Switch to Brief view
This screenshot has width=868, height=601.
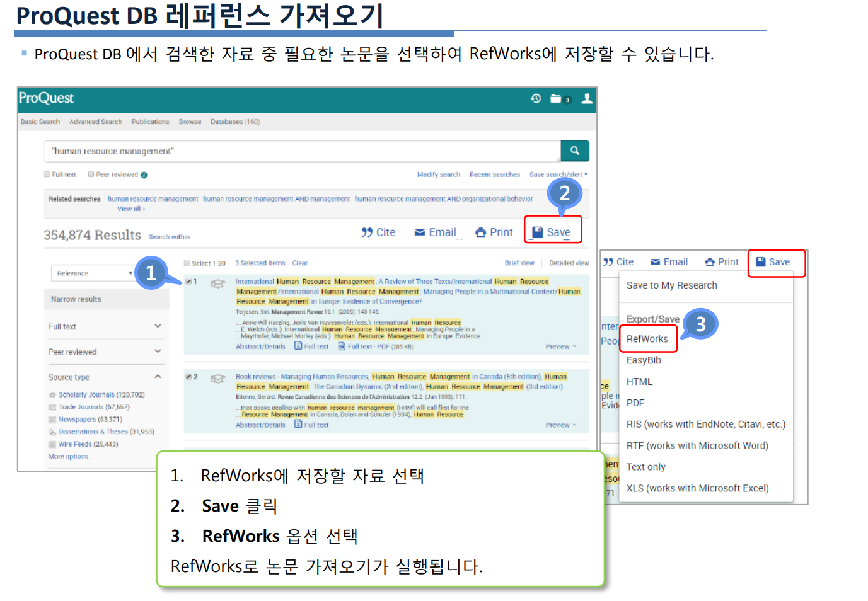(x=519, y=263)
